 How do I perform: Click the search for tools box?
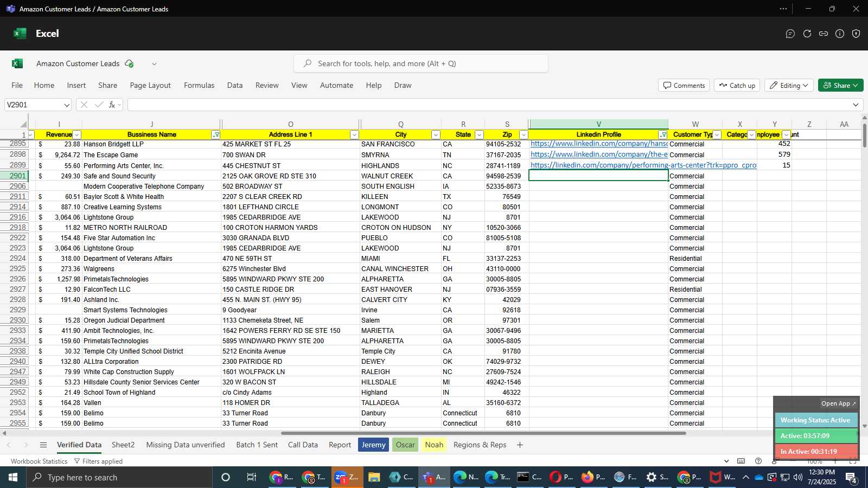click(x=420, y=63)
